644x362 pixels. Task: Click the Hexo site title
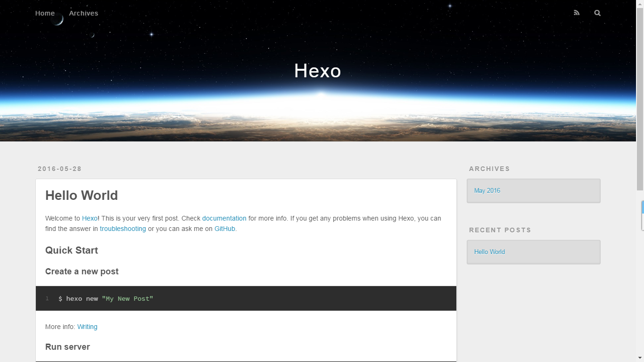tap(317, 71)
